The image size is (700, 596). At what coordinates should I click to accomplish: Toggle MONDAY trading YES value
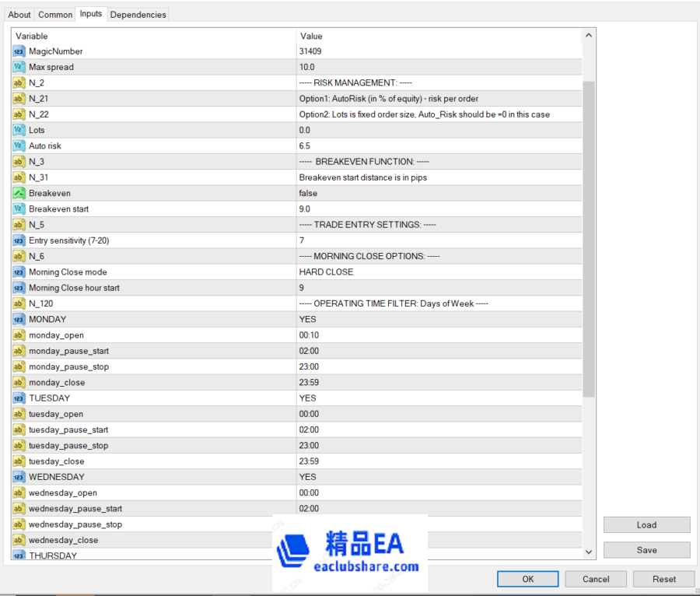[307, 320]
